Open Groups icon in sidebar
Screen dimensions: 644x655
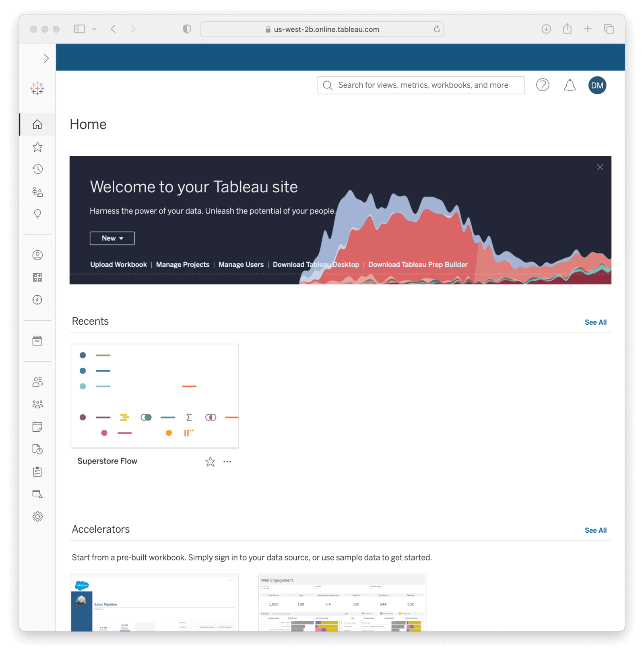point(37,404)
